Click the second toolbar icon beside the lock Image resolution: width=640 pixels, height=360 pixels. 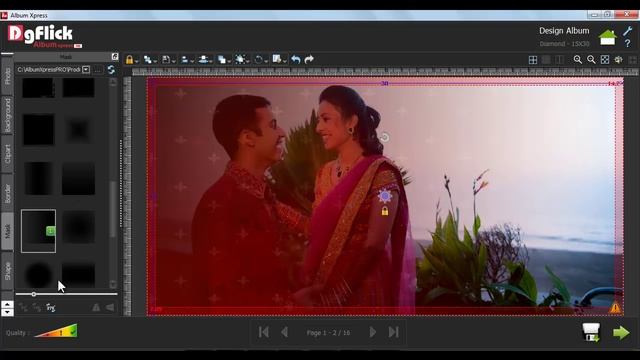147,60
